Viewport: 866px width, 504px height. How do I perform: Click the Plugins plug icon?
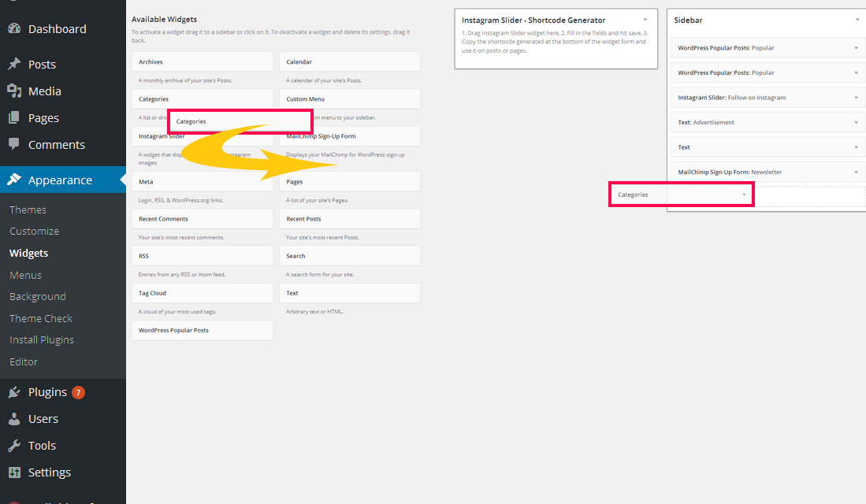pos(14,392)
